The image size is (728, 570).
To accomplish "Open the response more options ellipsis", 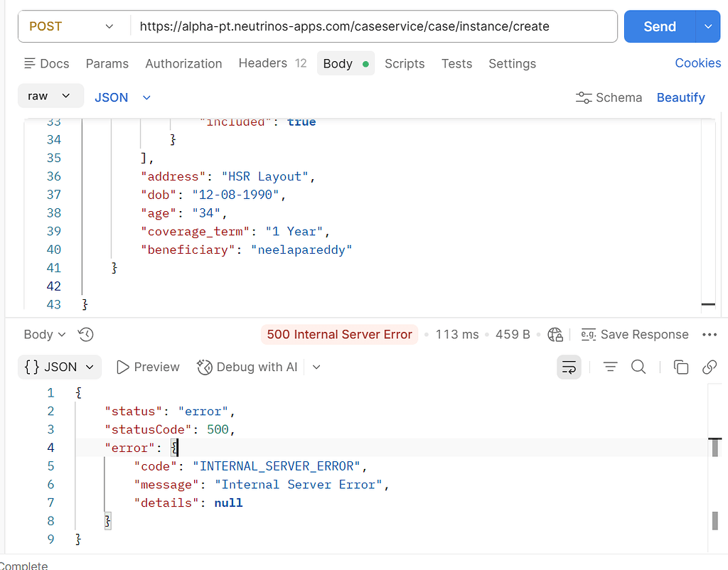I will click(710, 334).
